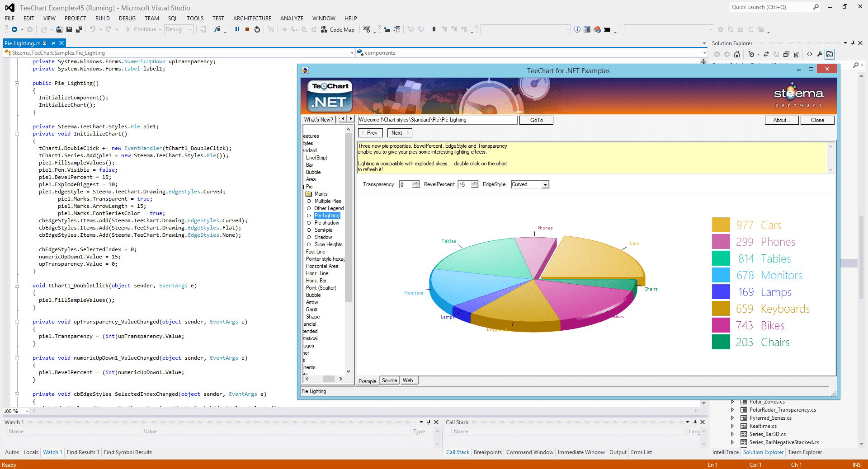
Task: Collapse All files in Solution Explorer
Action: (787, 54)
